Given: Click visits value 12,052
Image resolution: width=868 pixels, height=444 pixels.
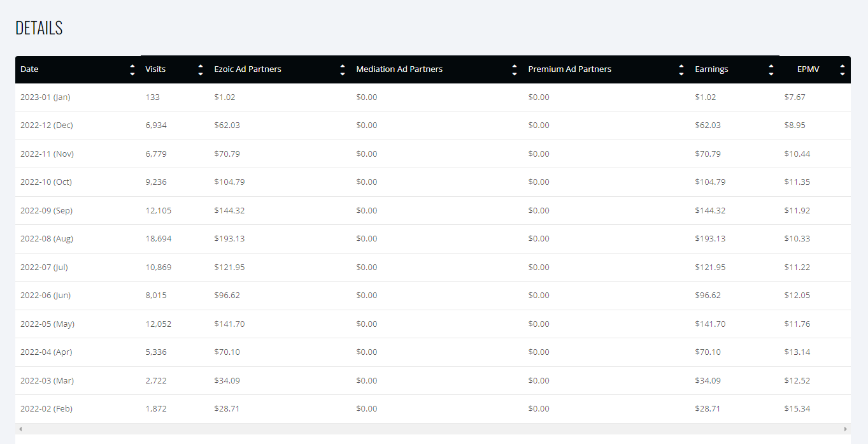Looking at the screenshot, I should [158, 324].
